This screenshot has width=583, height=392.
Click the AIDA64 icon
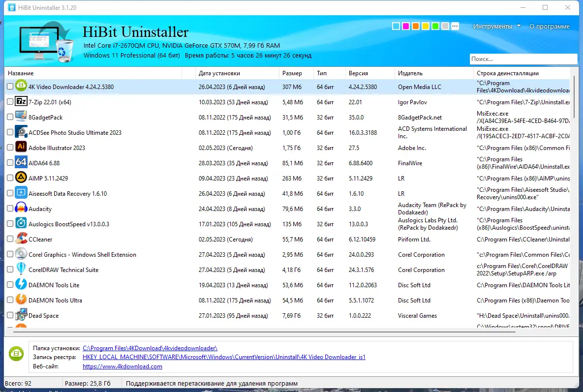[x=21, y=162]
